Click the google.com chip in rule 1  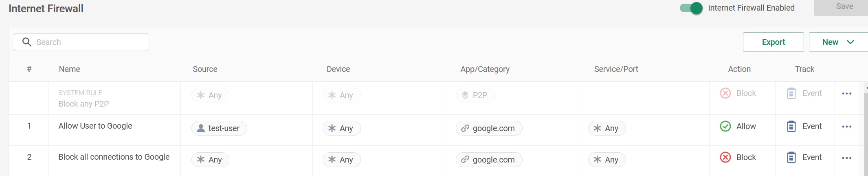click(x=489, y=128)
